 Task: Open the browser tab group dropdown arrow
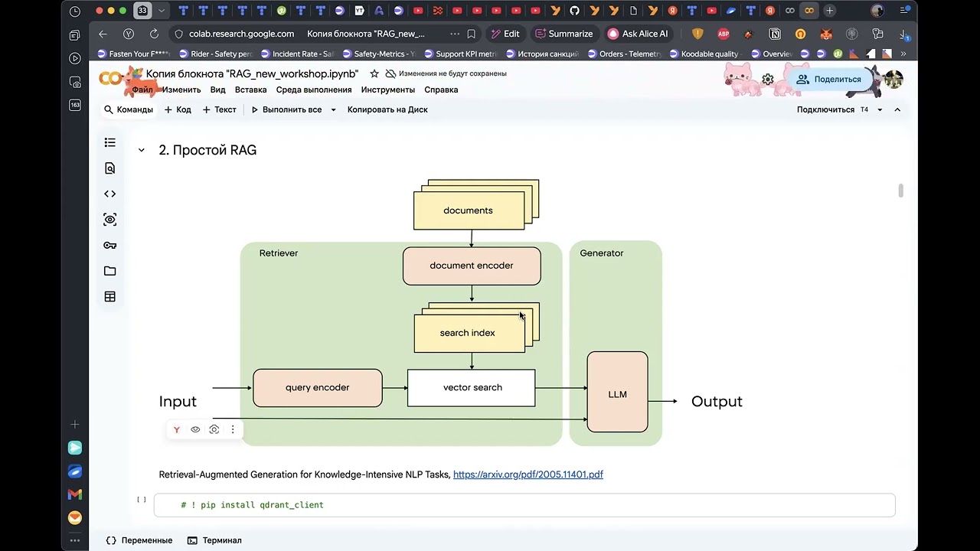point(162,11)
